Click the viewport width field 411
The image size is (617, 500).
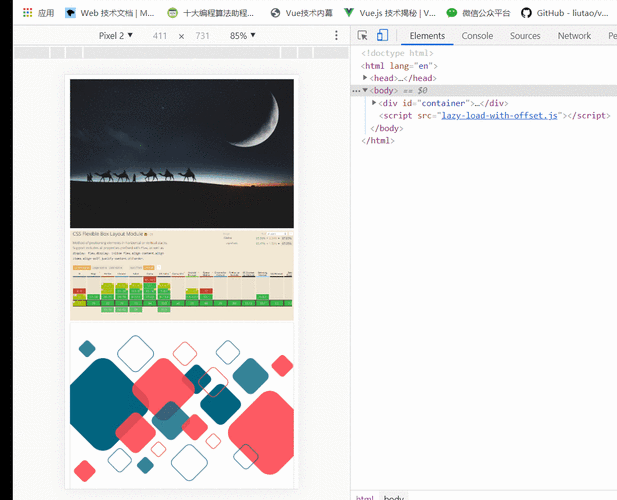160,36
